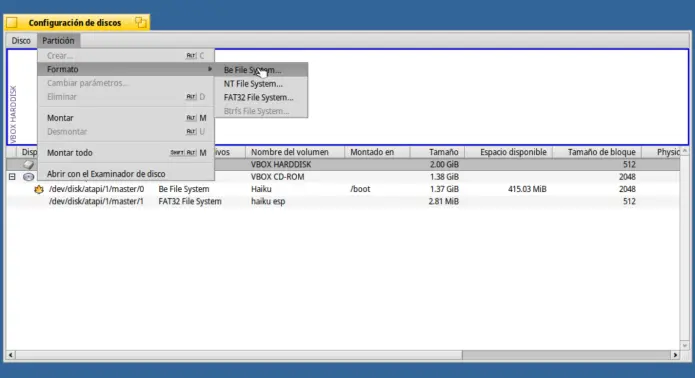Viewport: 695px width, 378px height.
Task: Click the partially visible Physic column header
Action: click(661, 152)
